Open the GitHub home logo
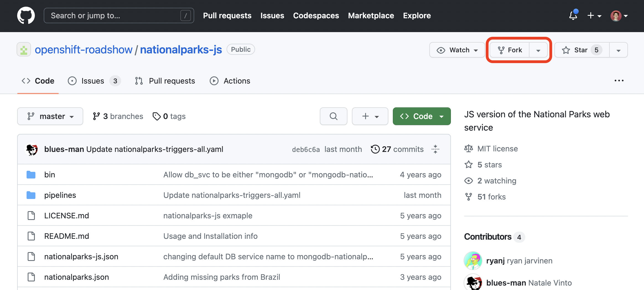The width and height of the screenshot is (644, 290). point(26,15)
